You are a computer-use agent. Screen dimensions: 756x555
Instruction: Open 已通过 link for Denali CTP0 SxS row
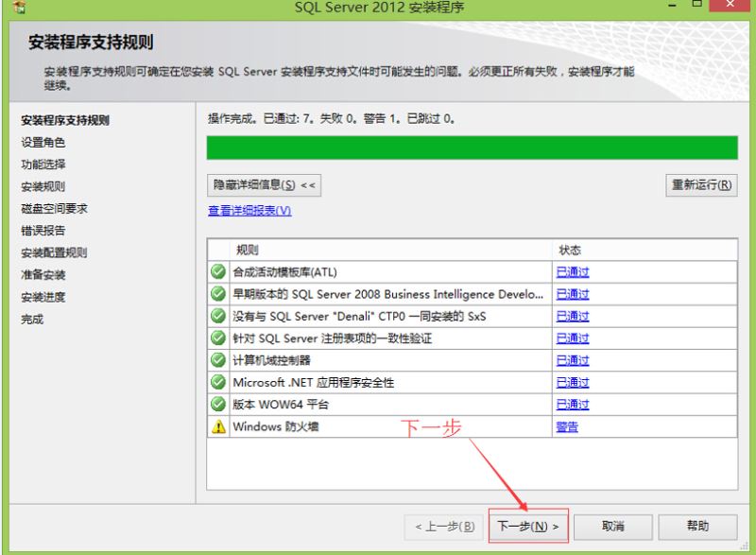pyautogui.click(x=573, y=317)
